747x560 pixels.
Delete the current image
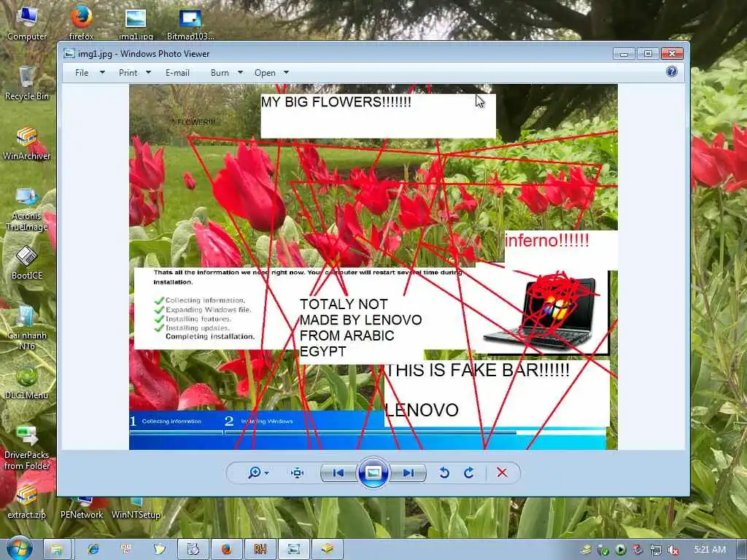coord(502,472)
